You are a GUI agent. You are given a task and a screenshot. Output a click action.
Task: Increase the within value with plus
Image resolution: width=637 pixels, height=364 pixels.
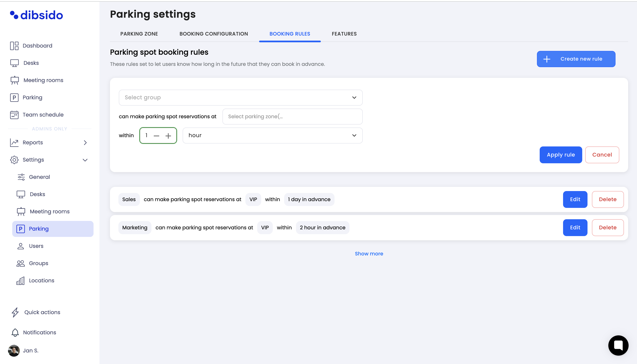coord(168,136)
